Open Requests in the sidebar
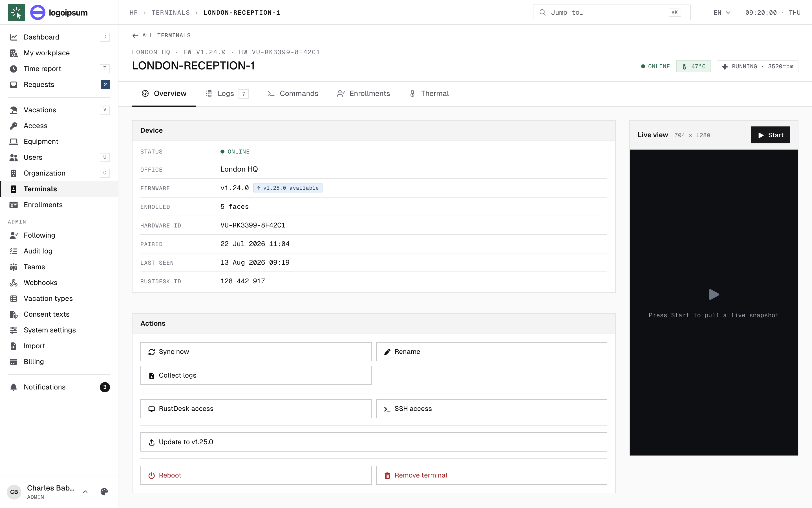 pos(59,84)
